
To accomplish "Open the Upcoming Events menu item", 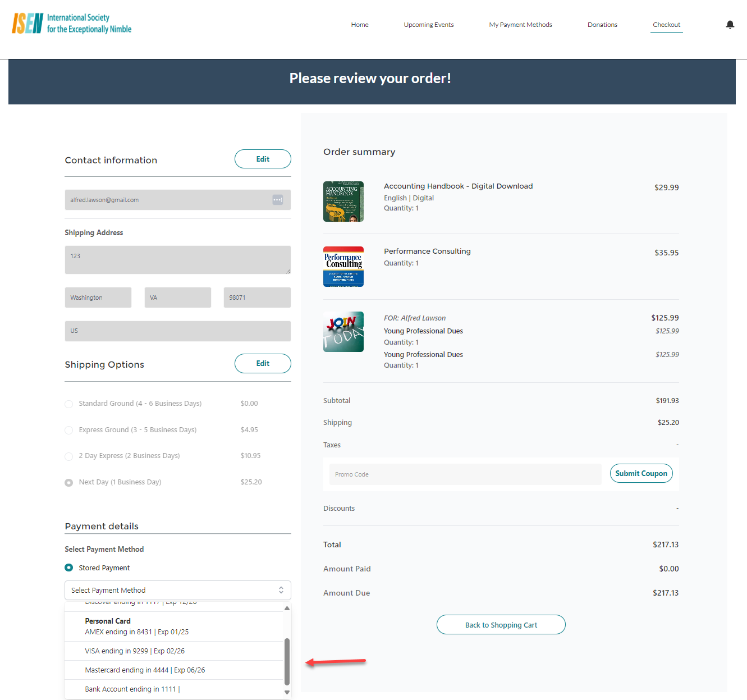I will 428,25.
